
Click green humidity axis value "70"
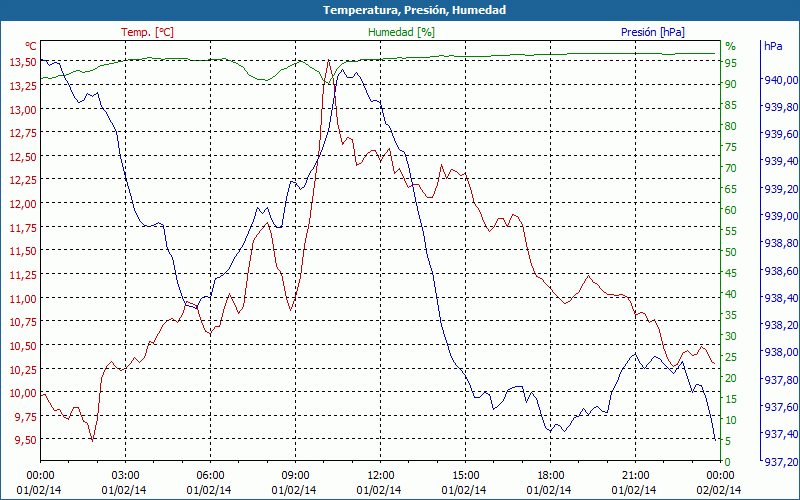[x=731, y=168]
